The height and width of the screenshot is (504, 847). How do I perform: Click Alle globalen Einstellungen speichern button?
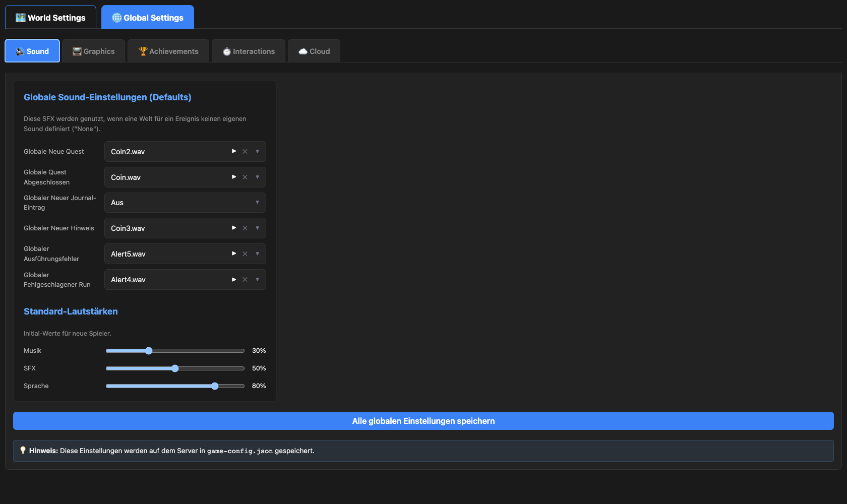point(423,421)
